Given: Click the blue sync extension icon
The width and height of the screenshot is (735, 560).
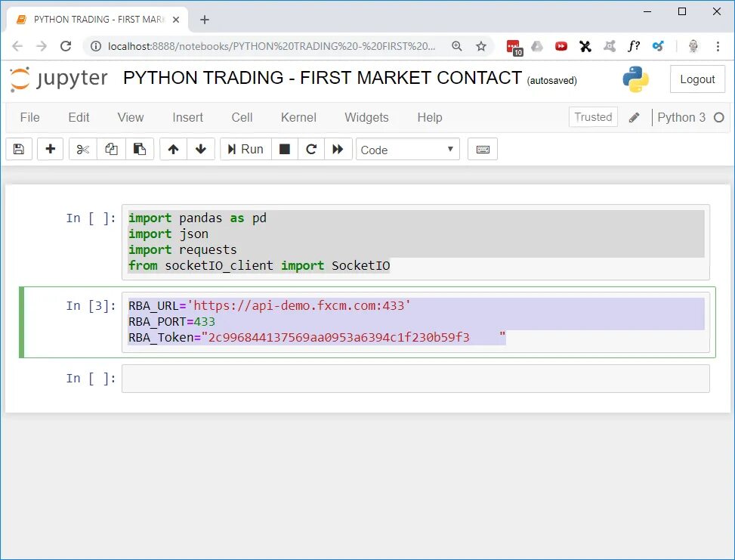Looking at the screenshot, I should (x=658, y=46).
